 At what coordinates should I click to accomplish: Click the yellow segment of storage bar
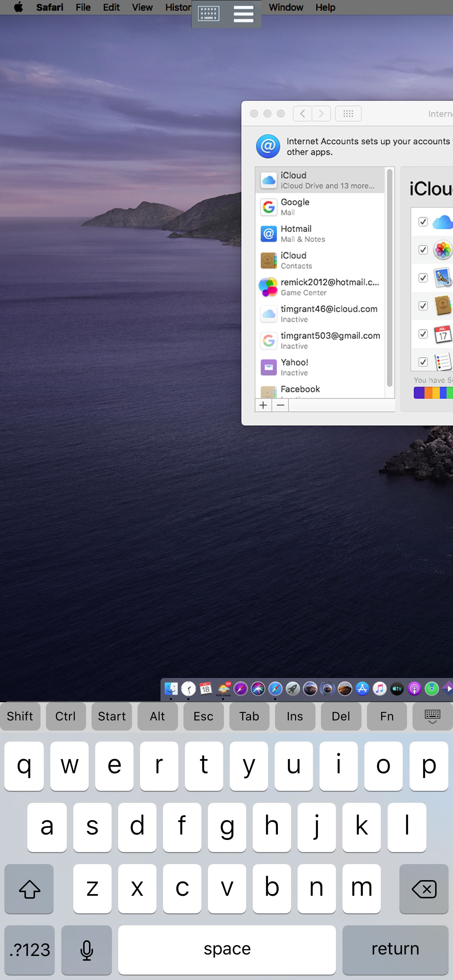436,393
